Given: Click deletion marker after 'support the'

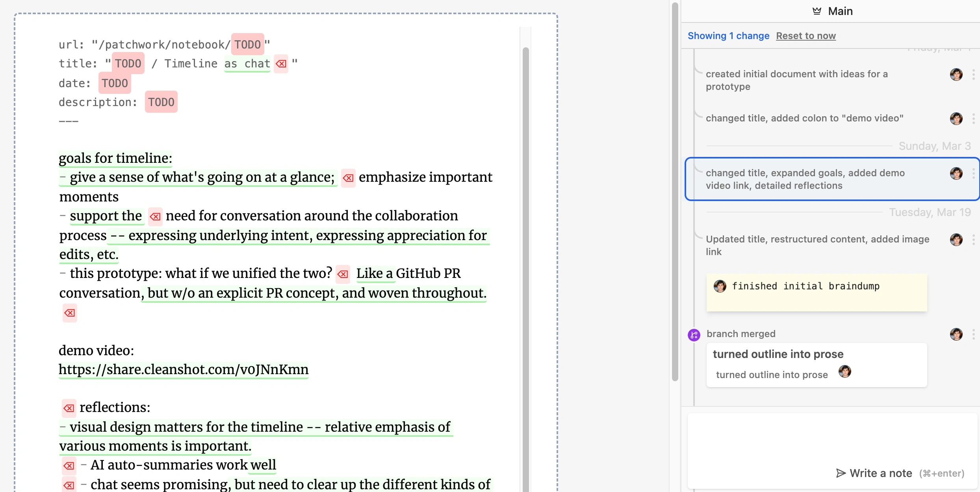Looking at the screenshot, I should click(155, 216).
